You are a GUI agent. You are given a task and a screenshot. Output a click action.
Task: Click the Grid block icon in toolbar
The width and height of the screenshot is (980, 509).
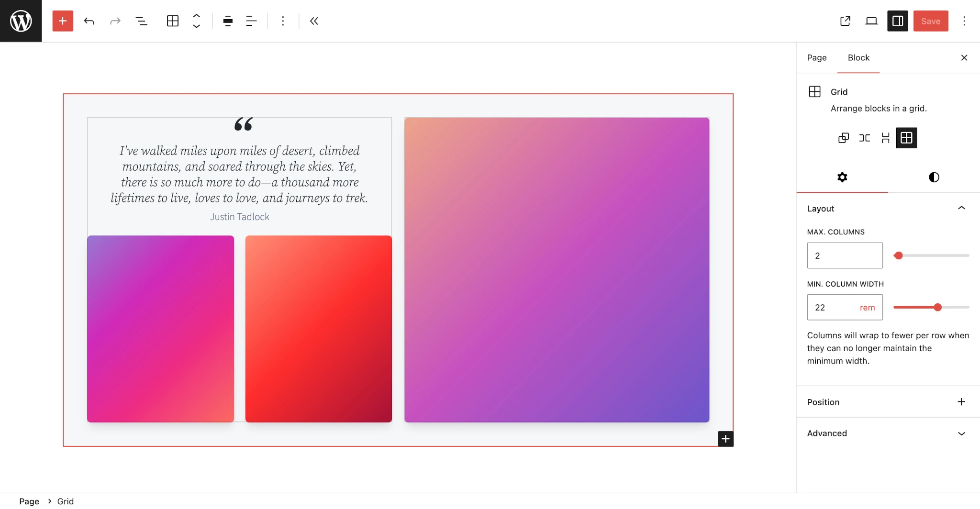(173, 21)
